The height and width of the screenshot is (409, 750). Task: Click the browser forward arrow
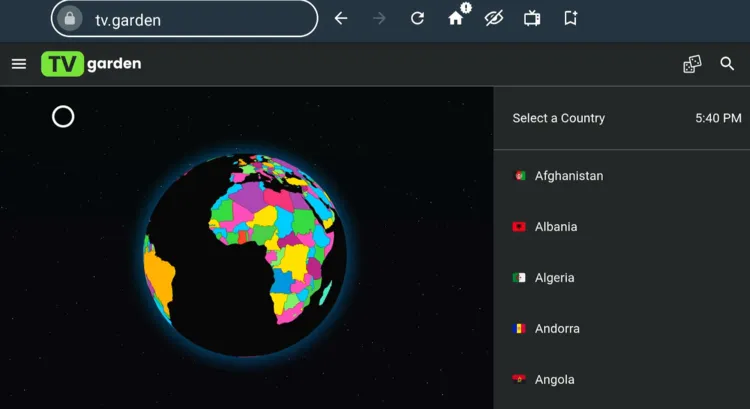[x=379, y=19]
